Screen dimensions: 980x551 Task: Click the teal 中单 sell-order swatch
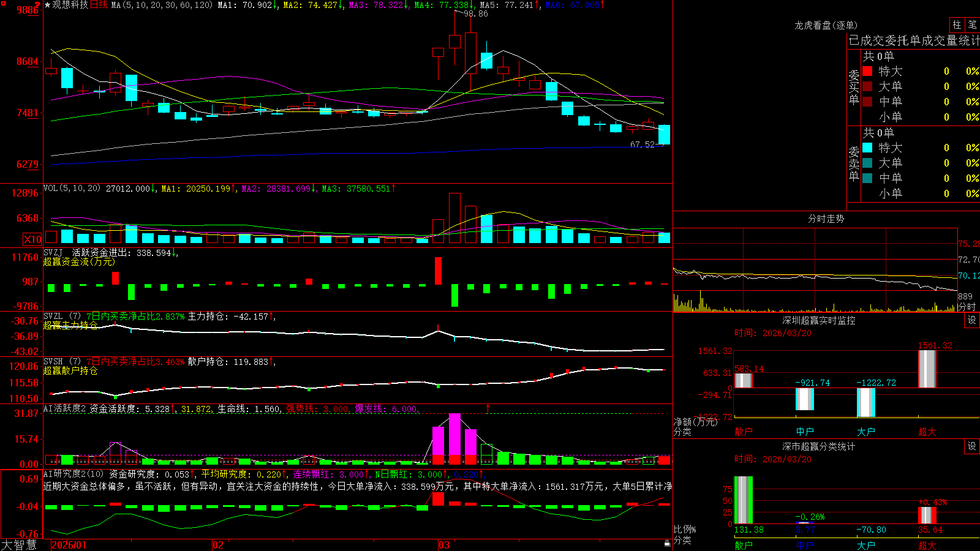tap(867, 178)
